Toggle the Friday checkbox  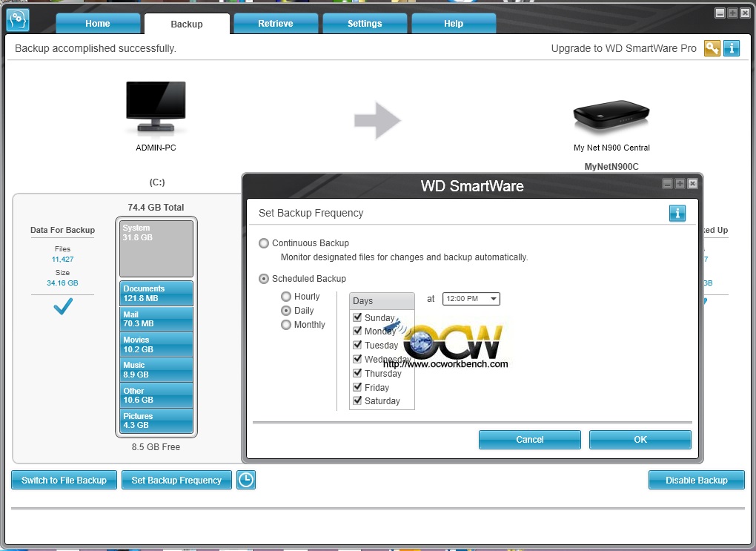tap(357, 386)
